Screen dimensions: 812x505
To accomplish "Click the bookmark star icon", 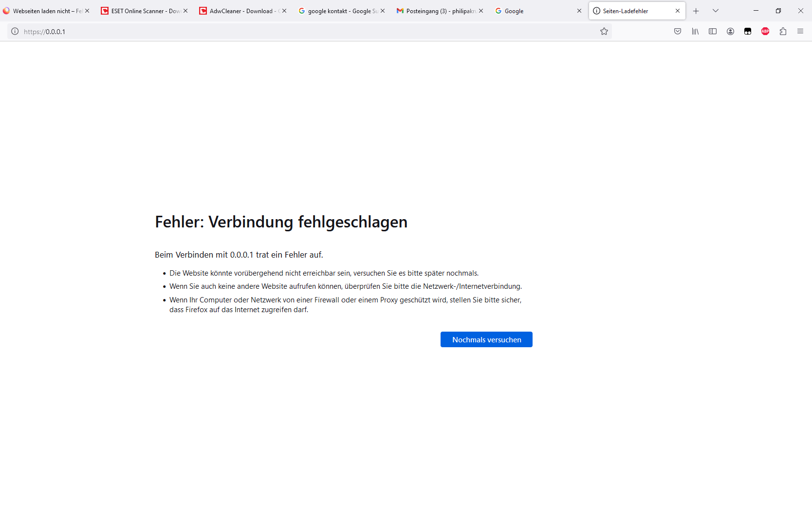I will click(604, 32).
